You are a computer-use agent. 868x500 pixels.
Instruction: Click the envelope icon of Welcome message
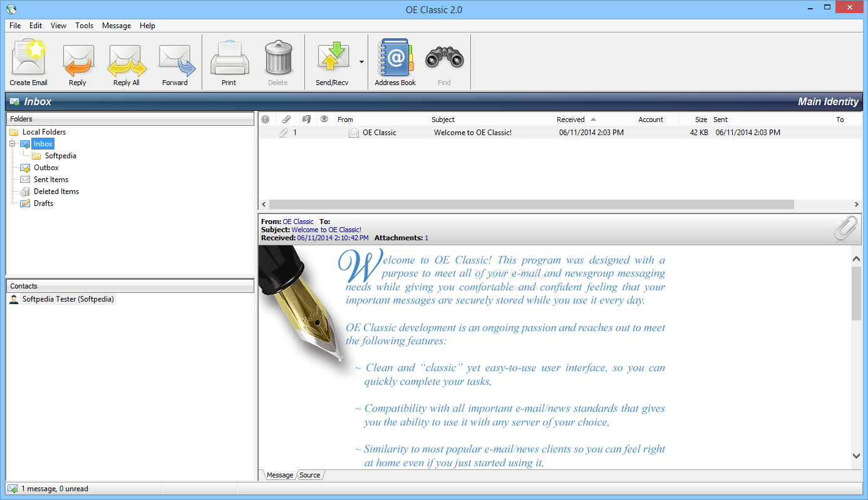click(354, 133)
